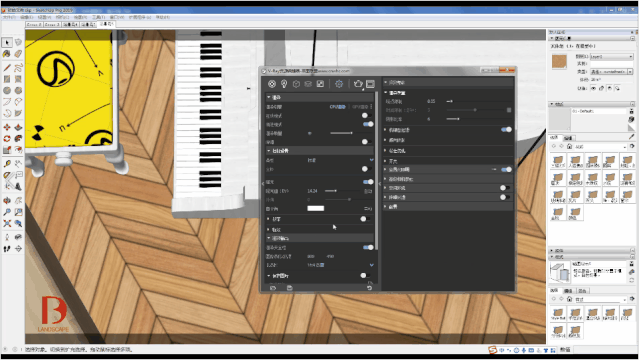Turn off the Progressive render toggle
The height and width of the screenshot is (360, 639).
[368, 124]
